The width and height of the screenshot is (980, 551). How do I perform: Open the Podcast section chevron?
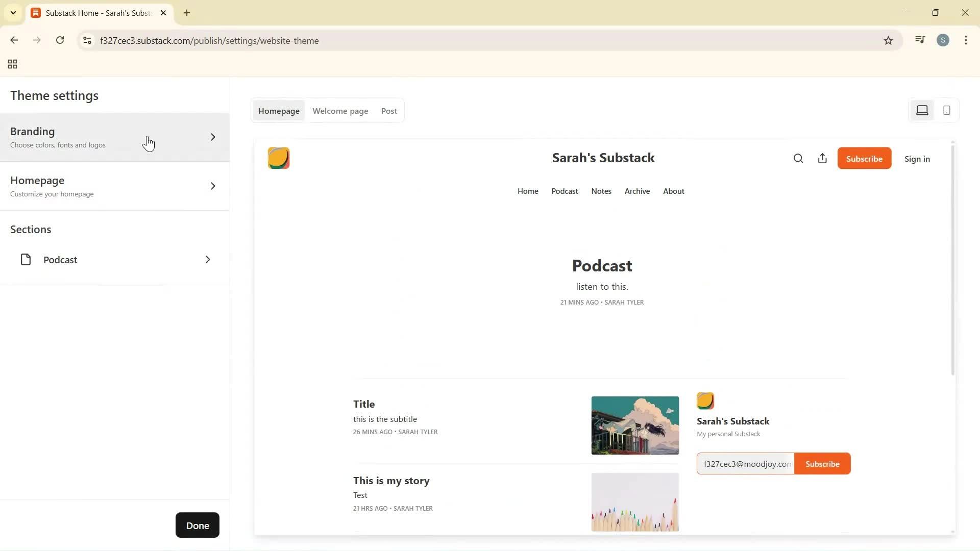pos(208,260)
